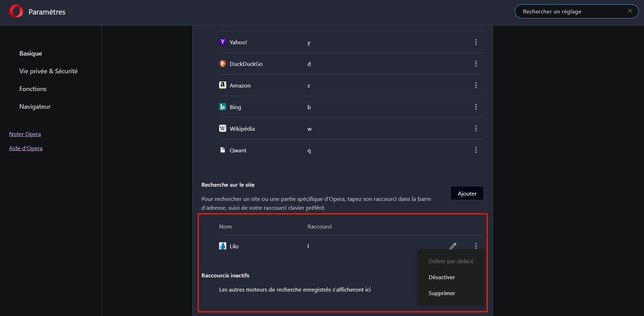Click the shortcut letter 'y' for Yahoo!

(309, 43)
